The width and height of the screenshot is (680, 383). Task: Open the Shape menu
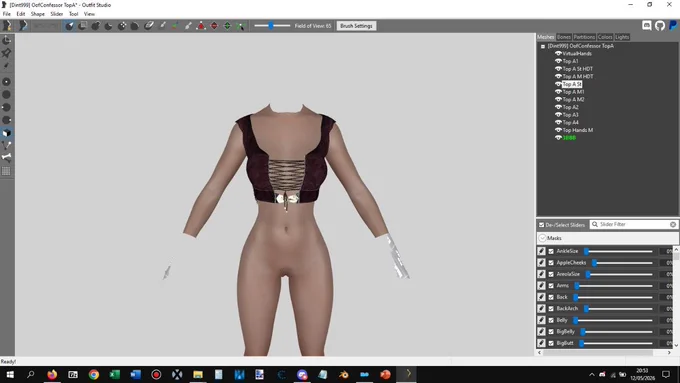click(38, 14)
